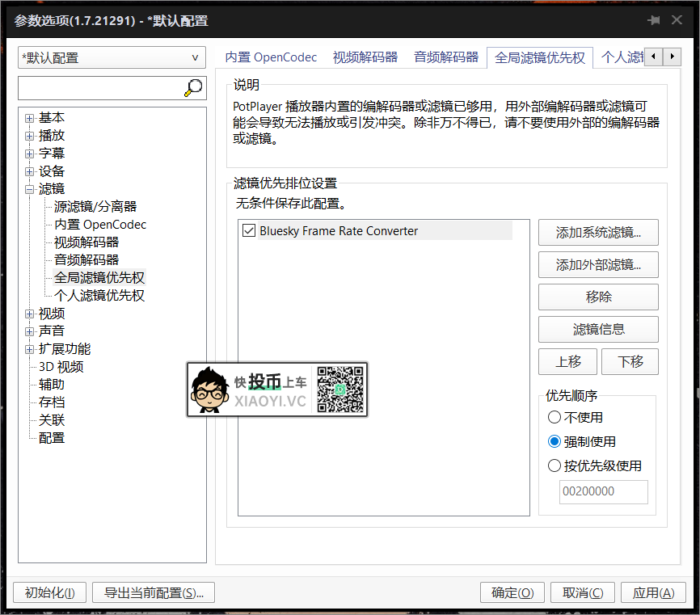Click 添加外部滤镜 button

598,264
